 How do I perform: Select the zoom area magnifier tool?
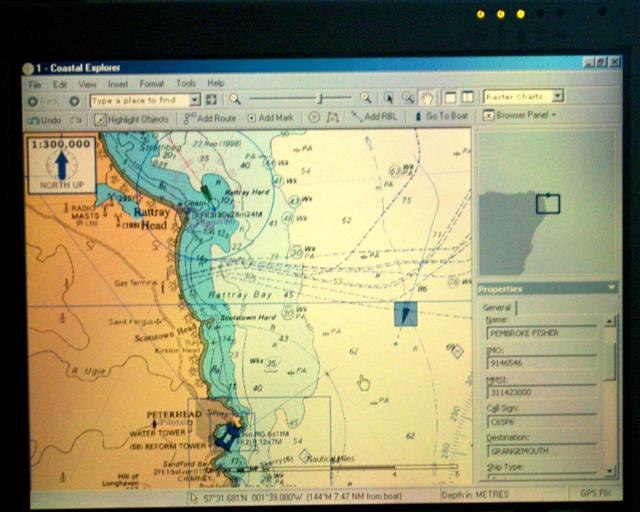pos(408,97)
